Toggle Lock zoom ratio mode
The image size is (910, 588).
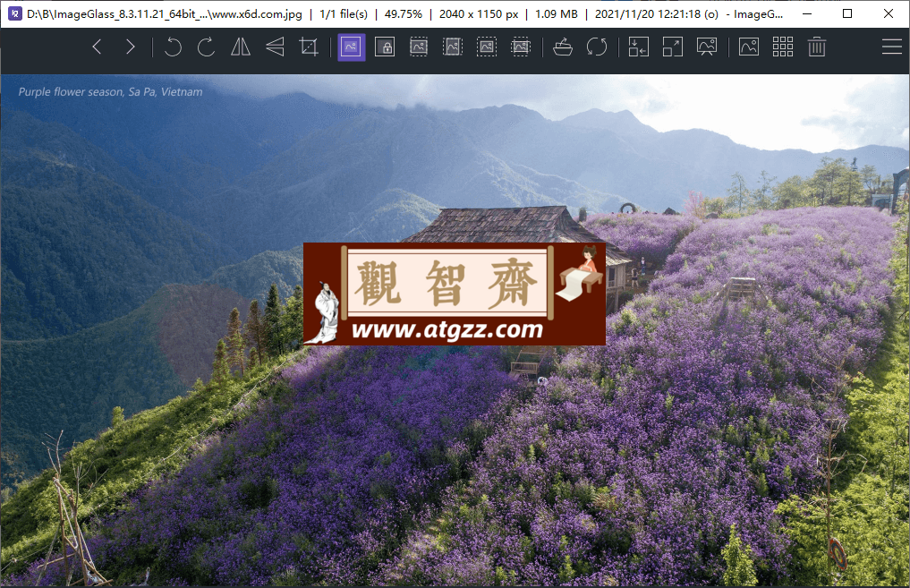click(x=385, y=47)
